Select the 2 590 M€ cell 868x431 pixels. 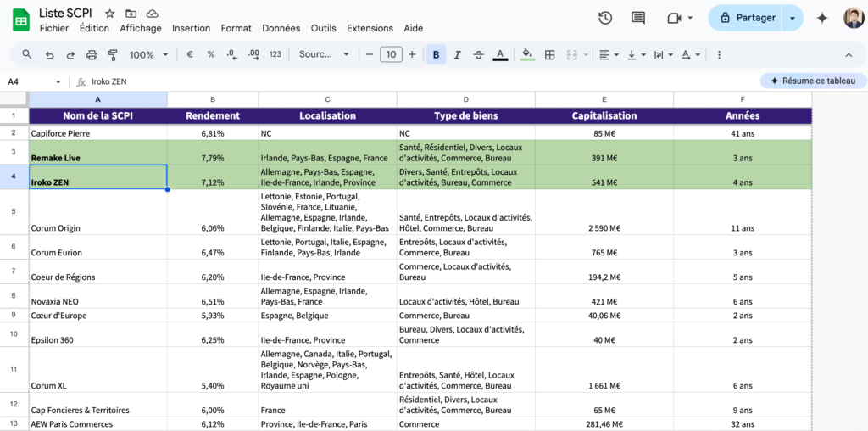coord(604,212)
